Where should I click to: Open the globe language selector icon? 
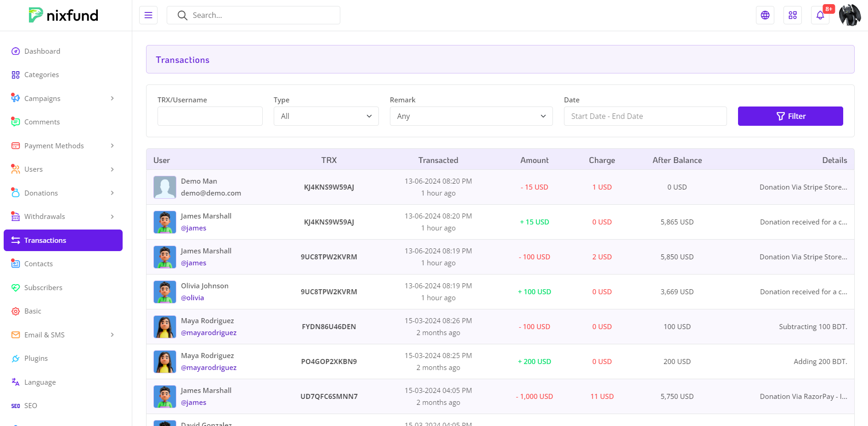click(765, 15)
